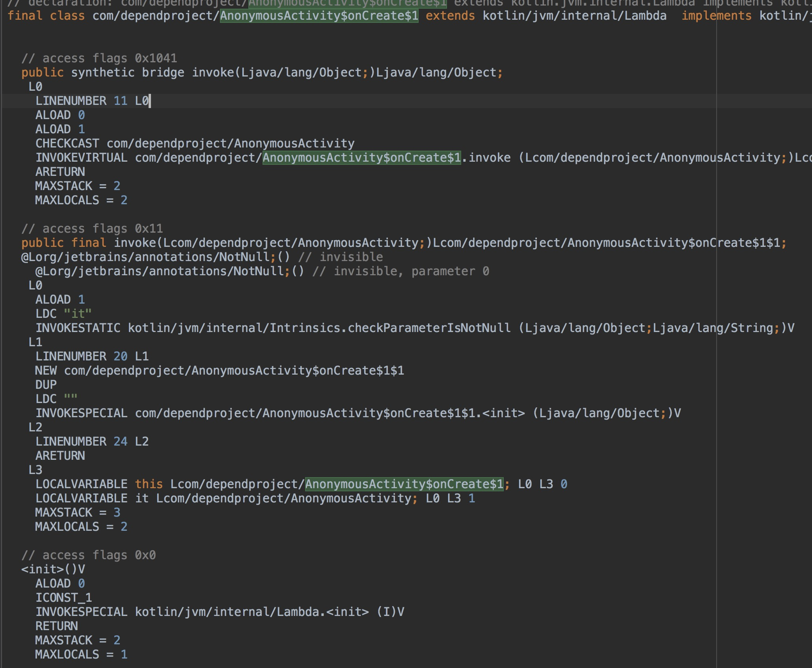Click the CHECKCAST instruction

(x=67, y=144)
